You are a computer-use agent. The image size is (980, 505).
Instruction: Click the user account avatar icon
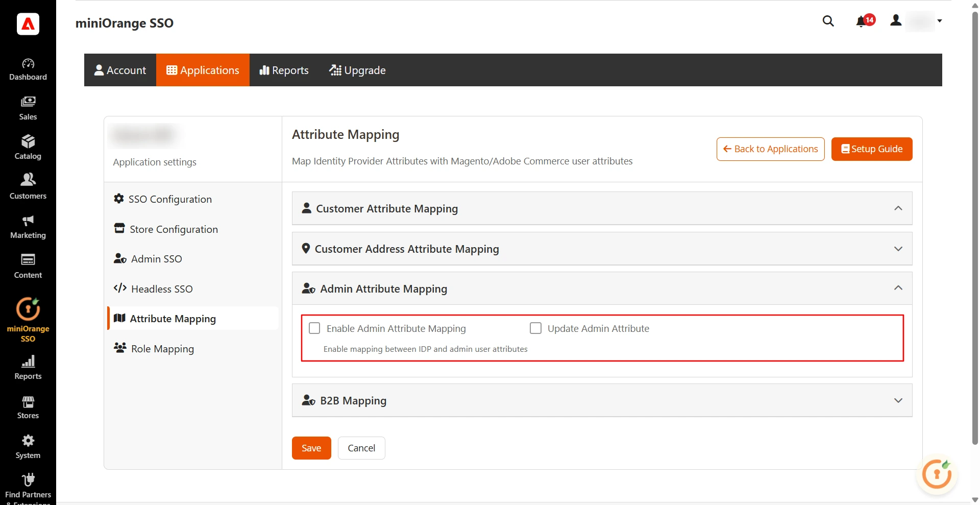[x=896, y=20]
